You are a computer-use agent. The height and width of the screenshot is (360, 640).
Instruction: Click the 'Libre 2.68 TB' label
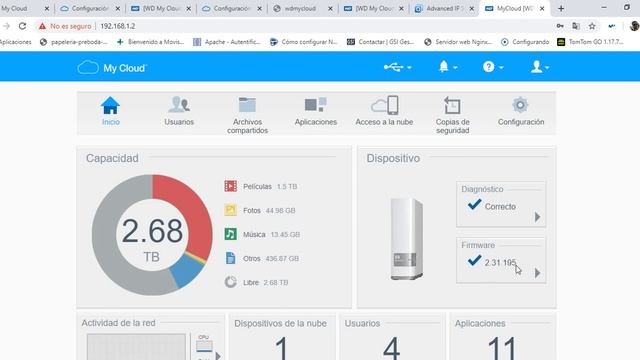pos(265,282)
